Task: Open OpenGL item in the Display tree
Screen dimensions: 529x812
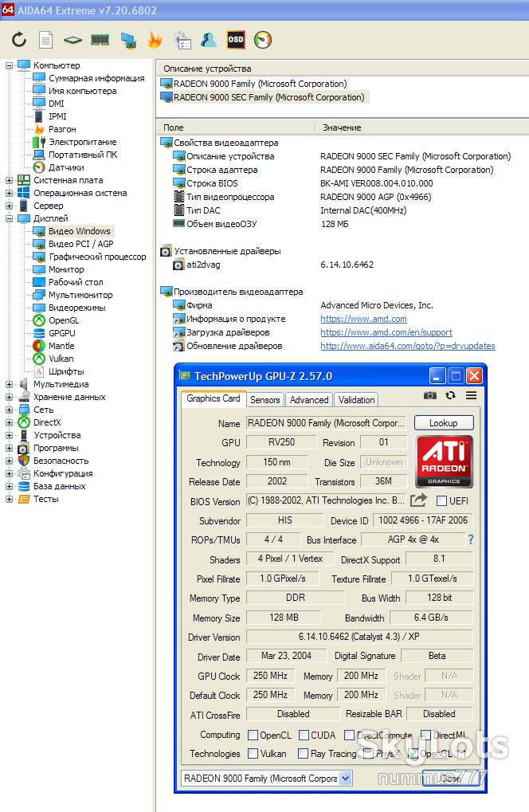Action: tap(64, 320)
